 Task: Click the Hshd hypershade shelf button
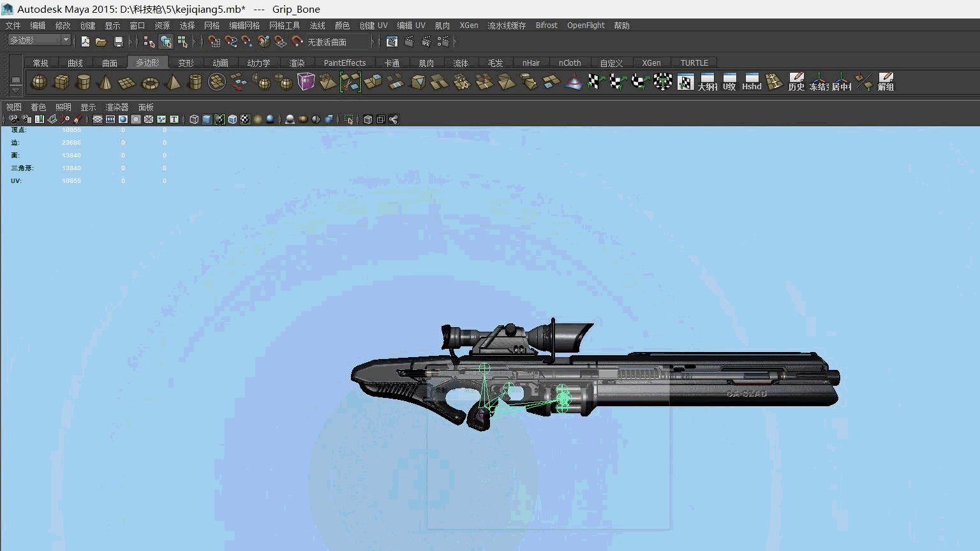coord(752,82)
